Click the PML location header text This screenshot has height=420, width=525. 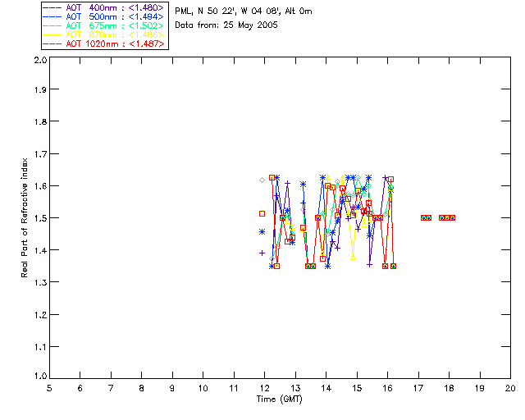(244, 11)
